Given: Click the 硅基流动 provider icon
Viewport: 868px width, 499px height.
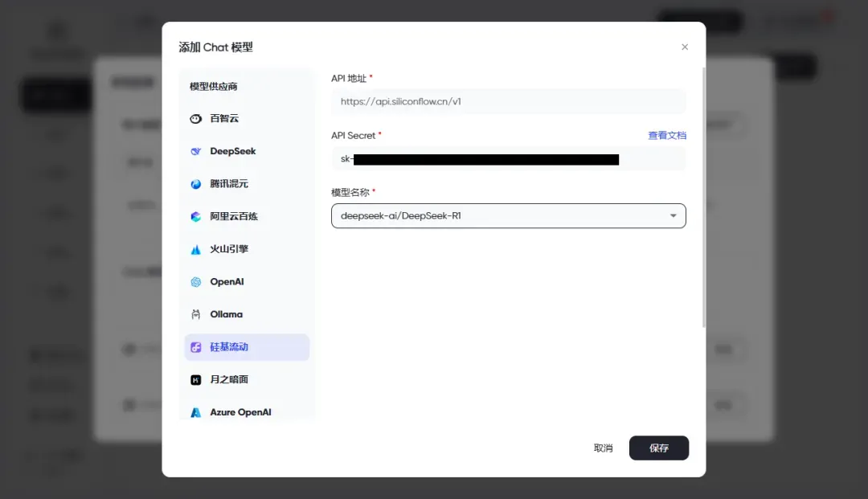Looking at the screenshot, I should pos(195,347).
